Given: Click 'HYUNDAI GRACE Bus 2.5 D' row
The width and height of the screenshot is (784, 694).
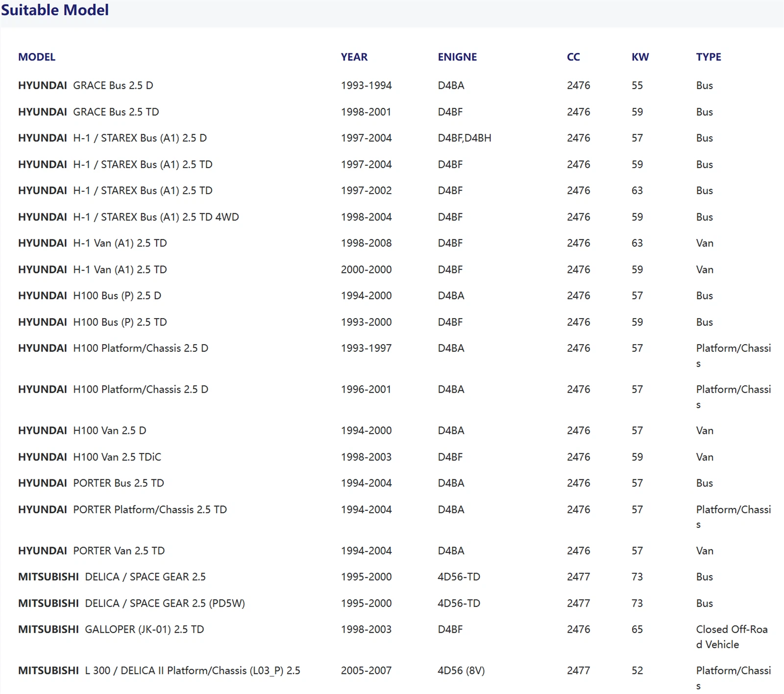Looking at the screenshot, I should (x=392, y=85).
